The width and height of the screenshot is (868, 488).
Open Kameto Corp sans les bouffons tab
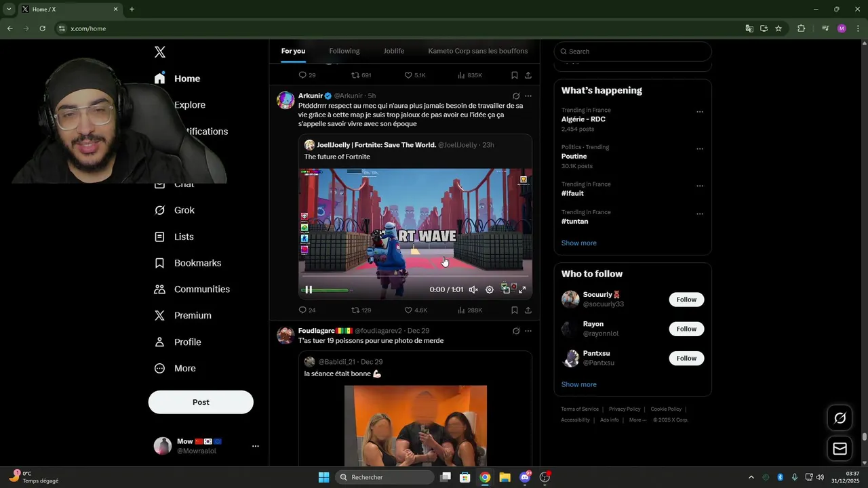click(478, 51)
